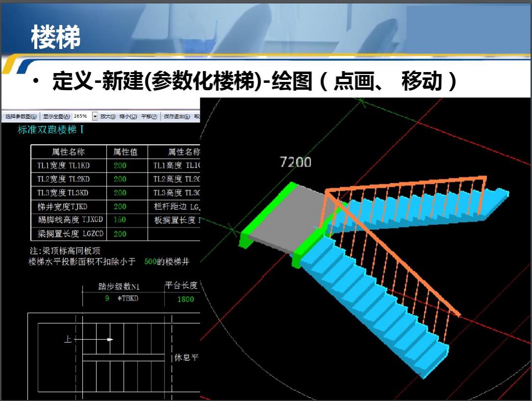Image resolution: width=532 pixels, height=401 pixels.
Task: Click the 标准双跑楼梯 I drawing title
Action: [x=50, y=130]
